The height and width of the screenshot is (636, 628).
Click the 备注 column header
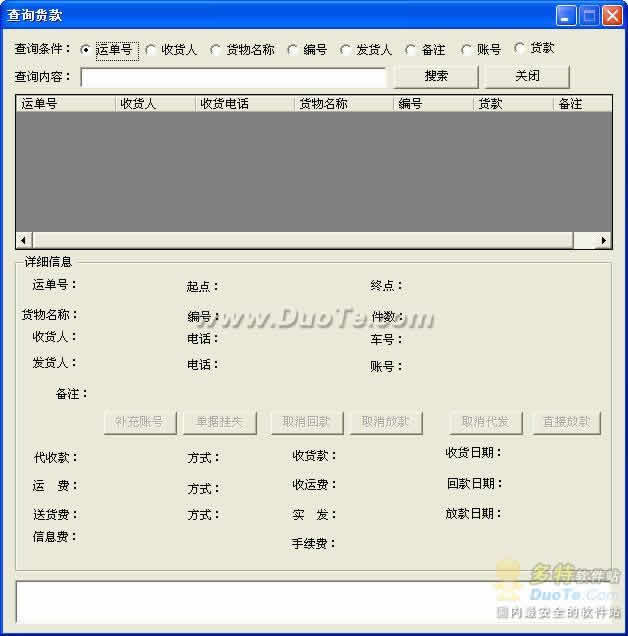[x=583, y=104]
